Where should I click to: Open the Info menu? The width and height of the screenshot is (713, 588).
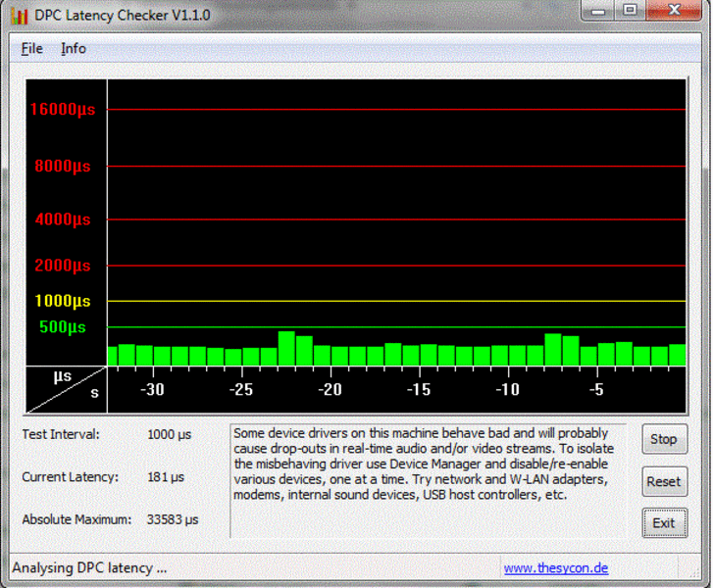74,48
